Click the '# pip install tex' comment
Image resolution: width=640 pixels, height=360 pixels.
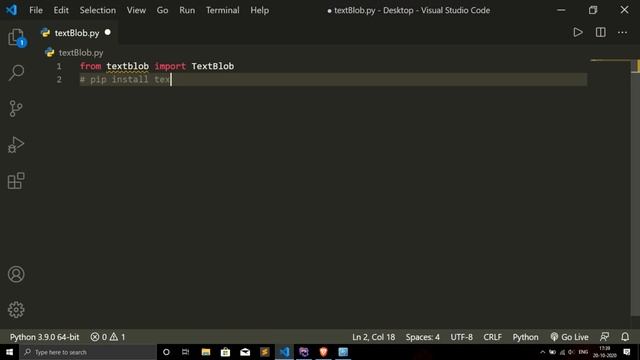pos(125,80)
